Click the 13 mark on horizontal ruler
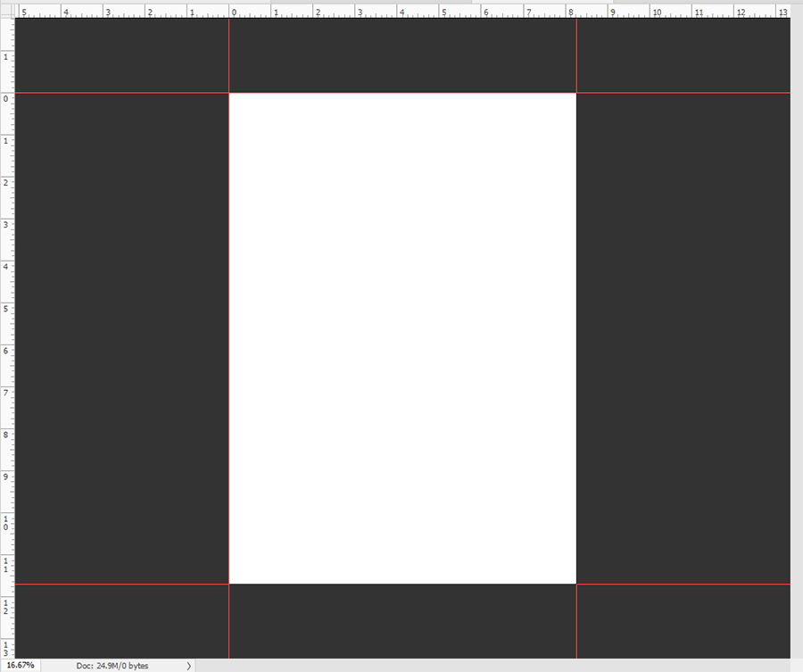 (x=780, y=12)
